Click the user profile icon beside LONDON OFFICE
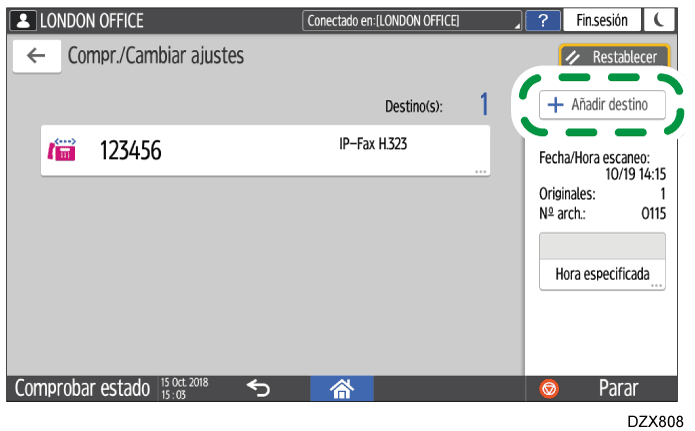This screenshot has width=695, height=431. pyautogui.click(x=23, y=21)
